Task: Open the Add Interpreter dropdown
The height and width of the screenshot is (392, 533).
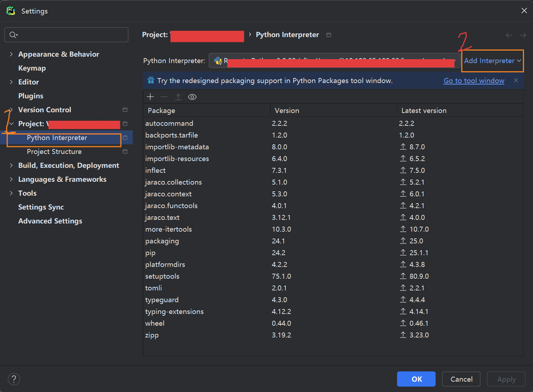Action: (x=492, y=61)
